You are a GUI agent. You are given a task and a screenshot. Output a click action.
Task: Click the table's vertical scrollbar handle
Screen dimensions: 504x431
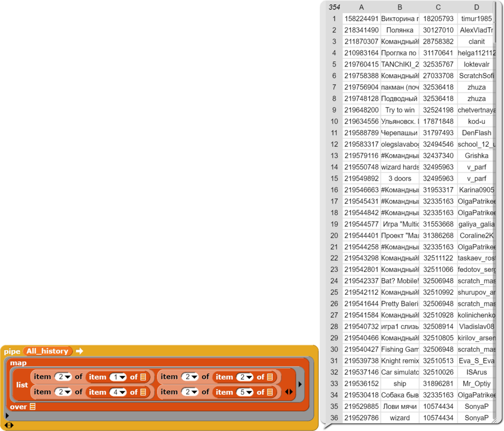click(x=495, y=22)
